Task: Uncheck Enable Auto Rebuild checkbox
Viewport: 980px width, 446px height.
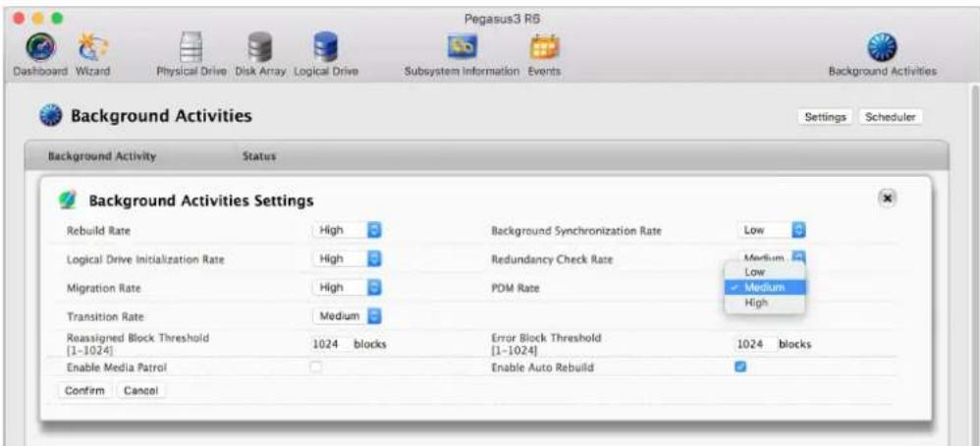Action: 740,367
